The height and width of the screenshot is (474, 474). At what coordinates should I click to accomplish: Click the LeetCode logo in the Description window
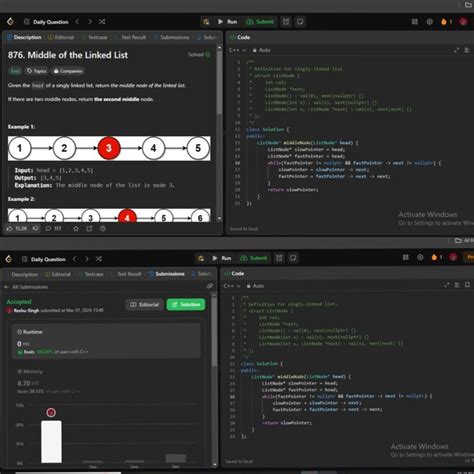point(10,22)
